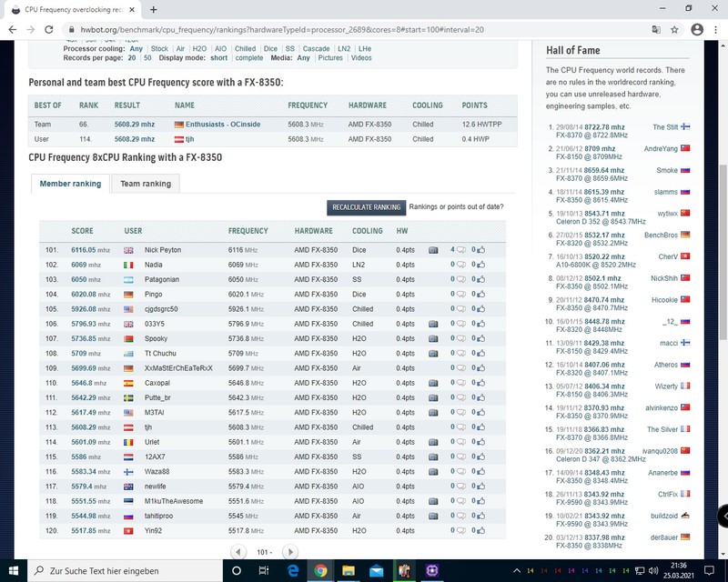Image resolution: width=728 pixels, height=582 pixels.
Task: View the picture icon in 033Y5's row
Action: (433, 324)
